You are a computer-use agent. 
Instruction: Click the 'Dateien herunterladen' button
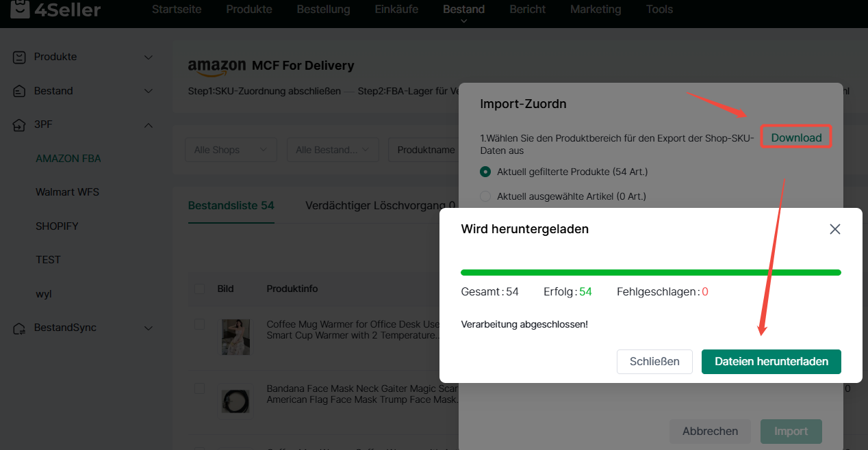point(771,362)
